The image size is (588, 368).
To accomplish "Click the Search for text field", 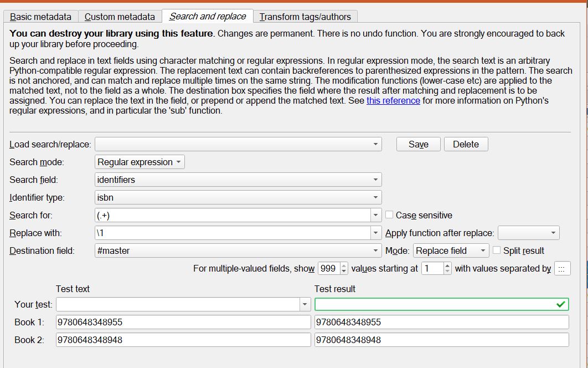I will click(233, 215).
